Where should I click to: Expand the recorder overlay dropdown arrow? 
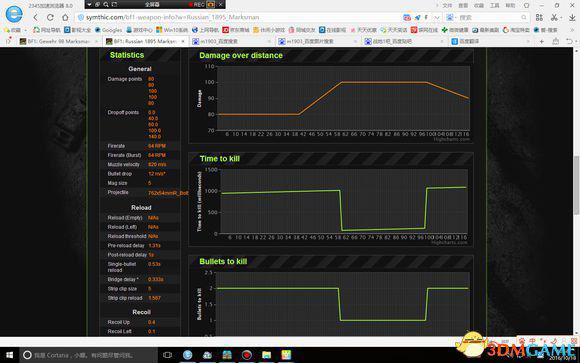[89, 4]
